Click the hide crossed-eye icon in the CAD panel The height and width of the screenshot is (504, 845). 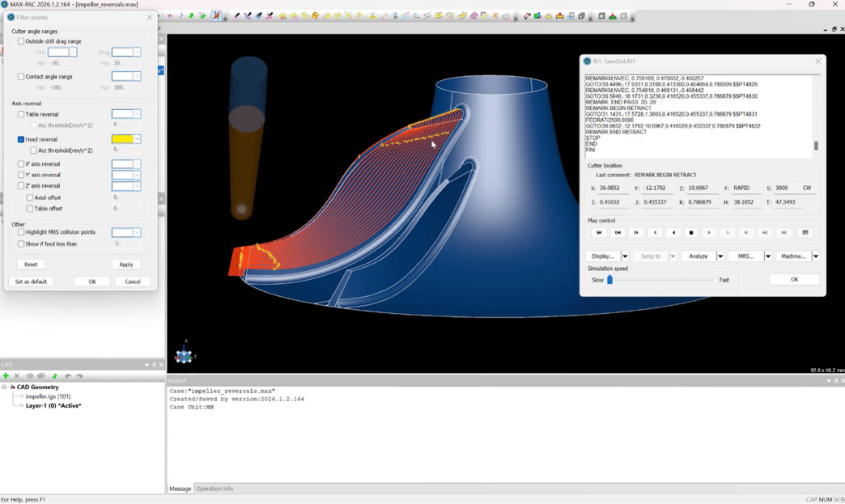click(40, 376)
